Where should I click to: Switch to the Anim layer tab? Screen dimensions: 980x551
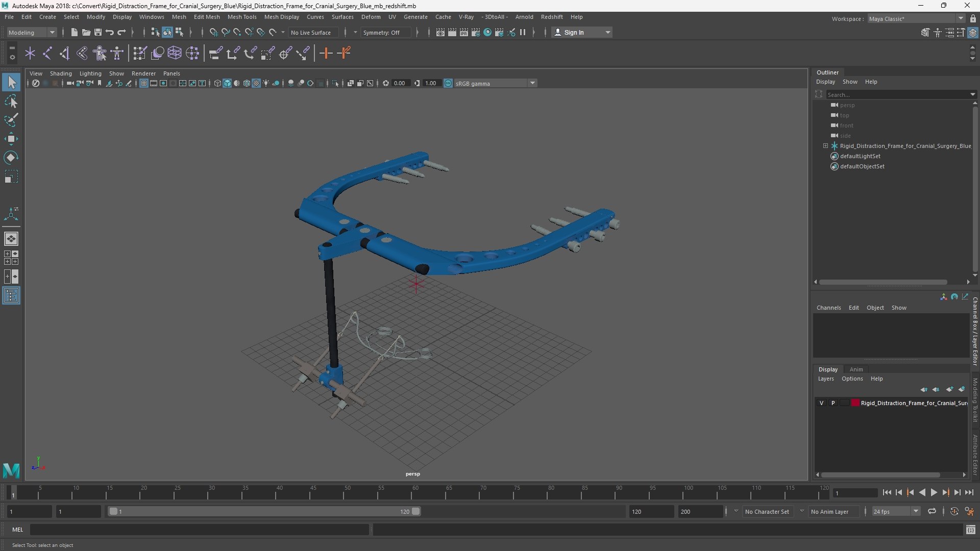pyautogui.click(x=856, y=369)
